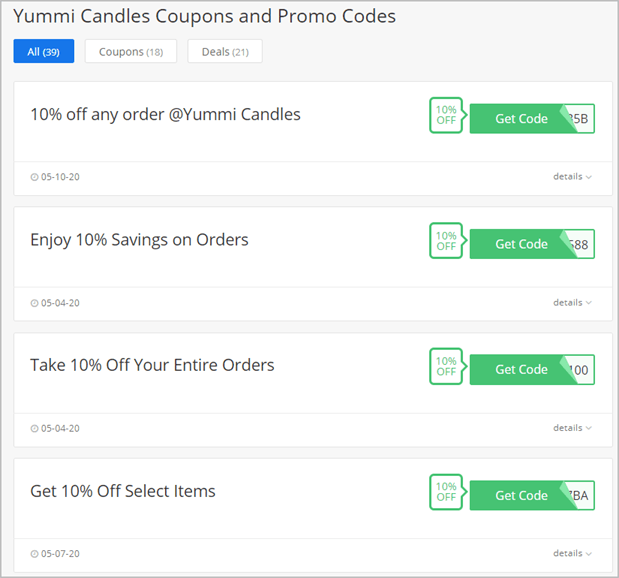Click the clock icon next to 05-10-20
Screen dimensions: 619x578
coord(34,177)
